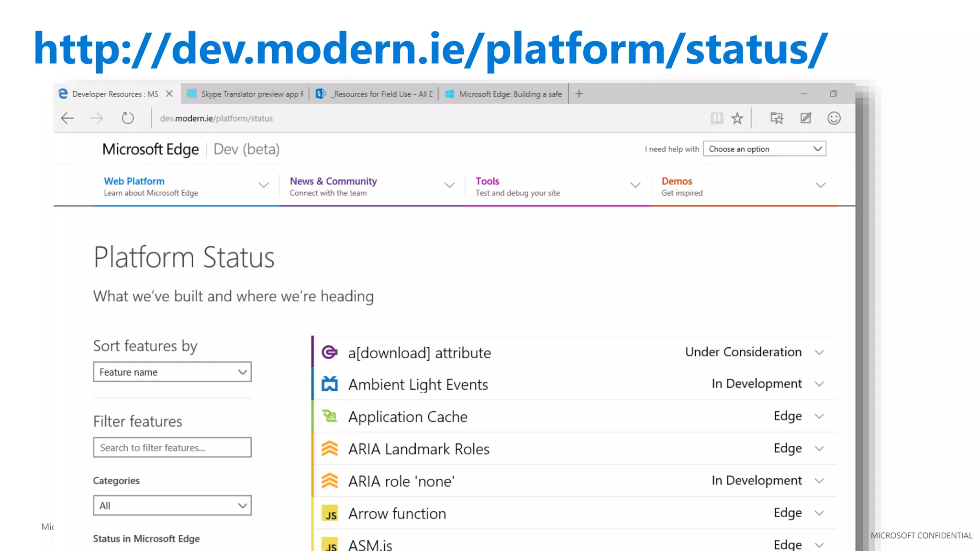Click 'Edge' status for Application Cache

pyautogui.click(x=788, y=416)
